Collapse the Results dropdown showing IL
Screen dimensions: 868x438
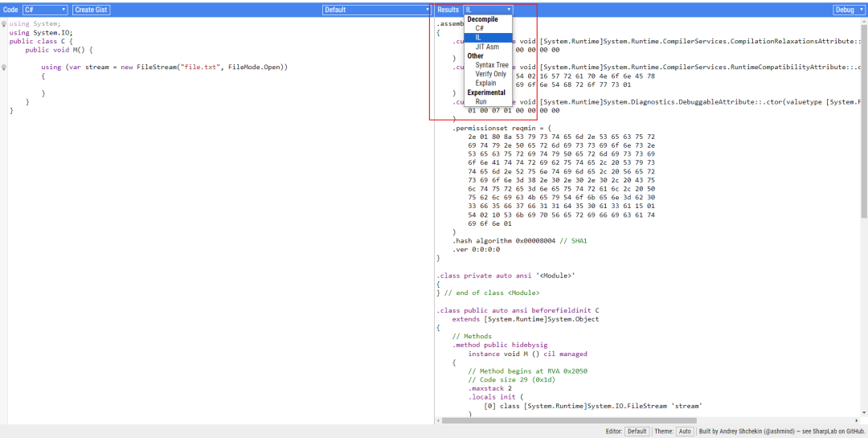[488, 10]
